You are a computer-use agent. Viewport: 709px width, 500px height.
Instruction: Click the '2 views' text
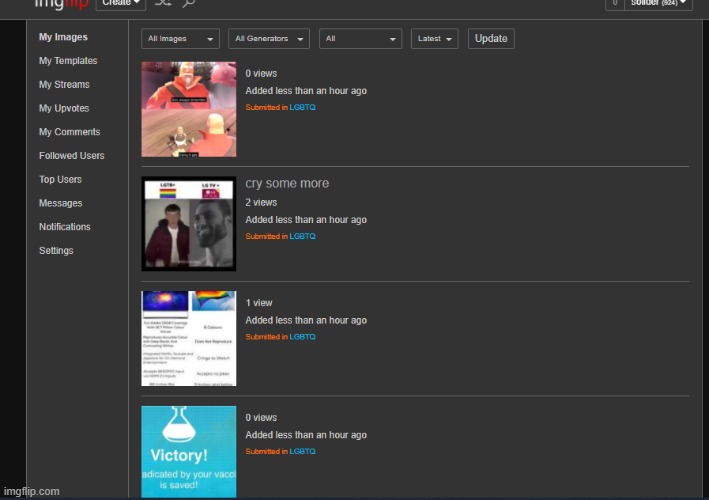[x=261, y=203]
